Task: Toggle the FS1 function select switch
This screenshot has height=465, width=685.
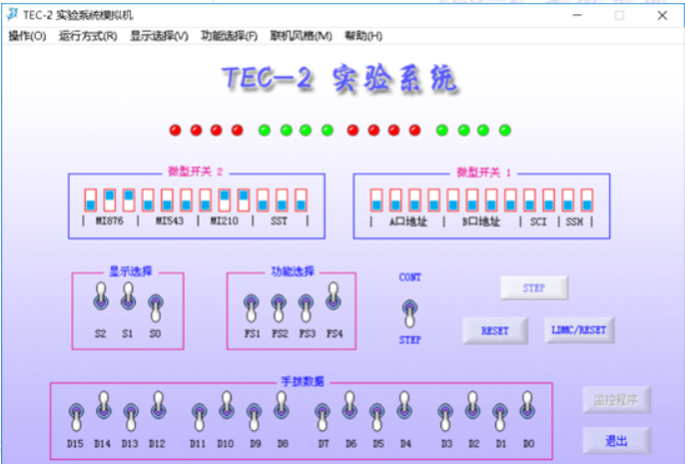Action: [x=251, y=308]
